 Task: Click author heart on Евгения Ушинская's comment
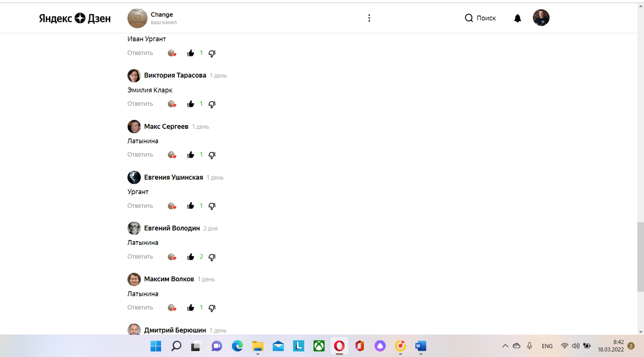tap(172, 206)
